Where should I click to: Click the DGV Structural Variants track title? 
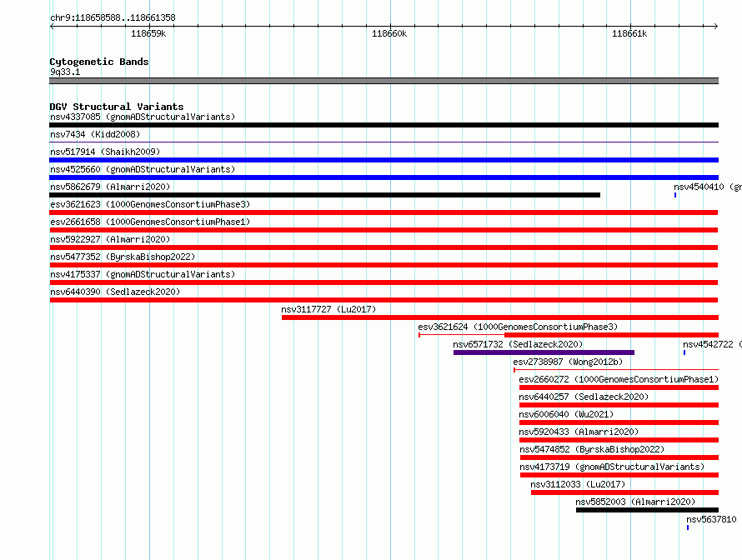(117, 107)
